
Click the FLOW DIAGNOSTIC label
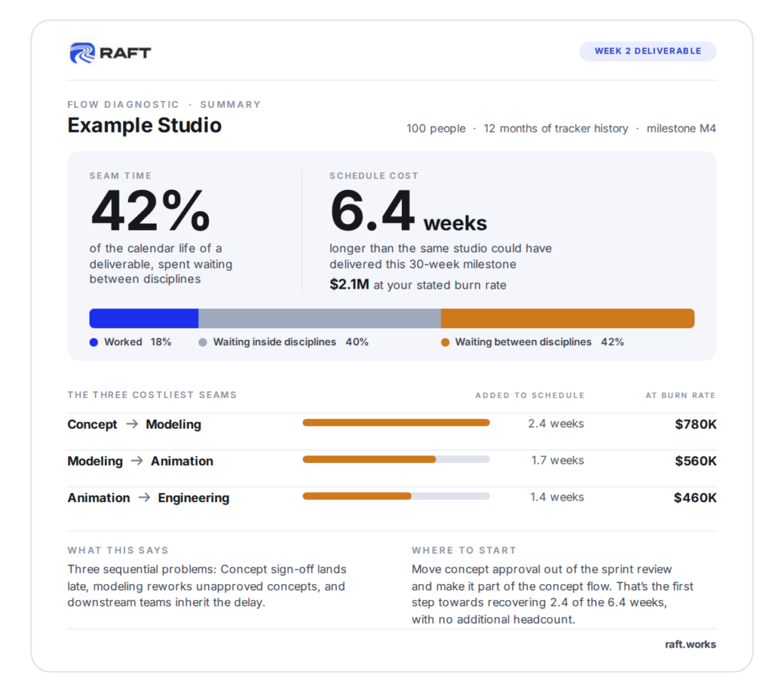[x=123, y=105]
